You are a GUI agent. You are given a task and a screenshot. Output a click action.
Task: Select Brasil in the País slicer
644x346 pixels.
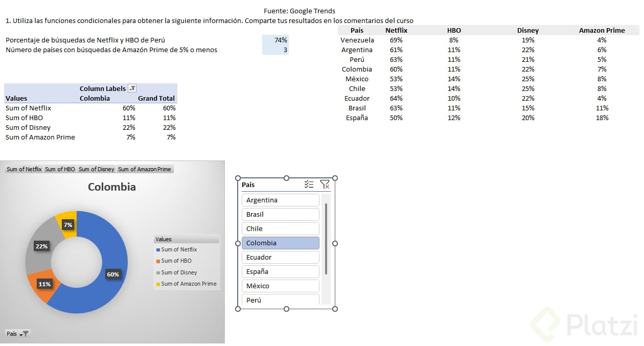(x=280, y=214)
